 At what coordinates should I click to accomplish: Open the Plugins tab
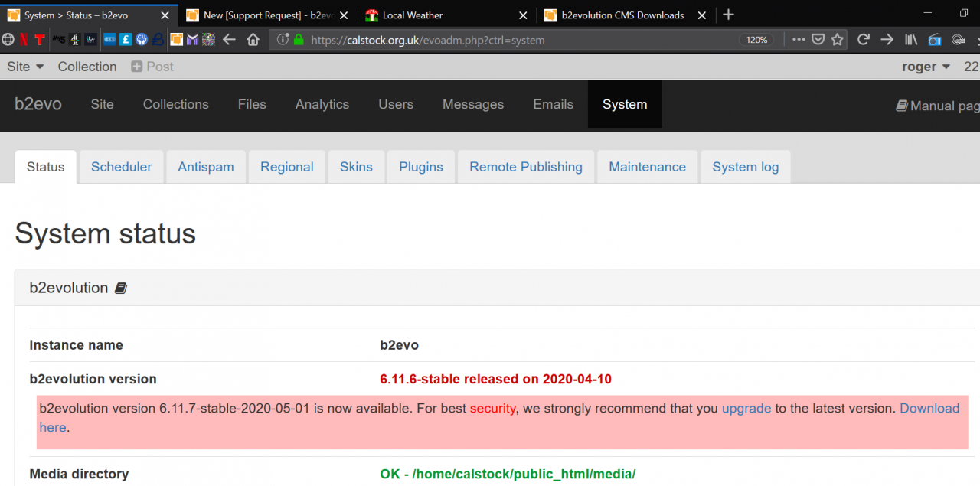pos(421,167)
